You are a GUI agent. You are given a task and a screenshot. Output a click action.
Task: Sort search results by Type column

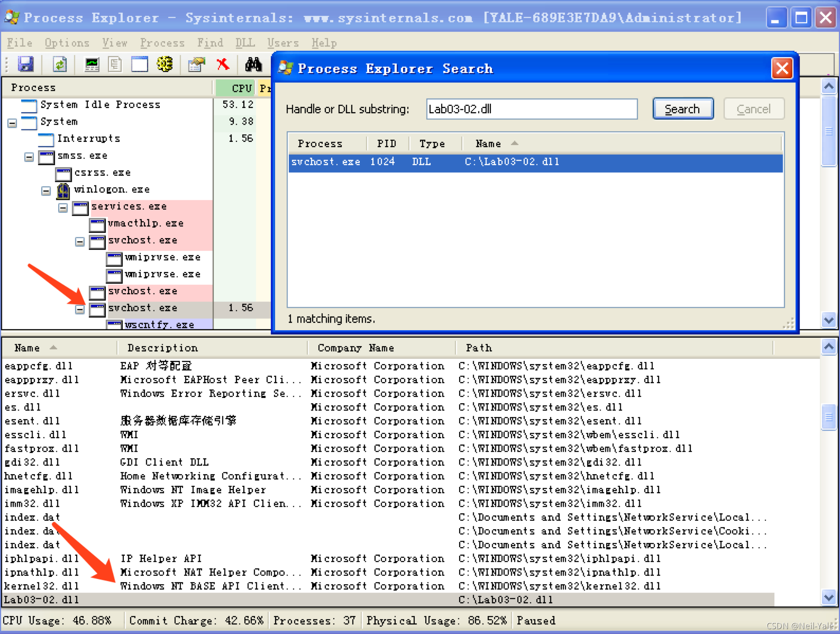click(x=435, y=144)
